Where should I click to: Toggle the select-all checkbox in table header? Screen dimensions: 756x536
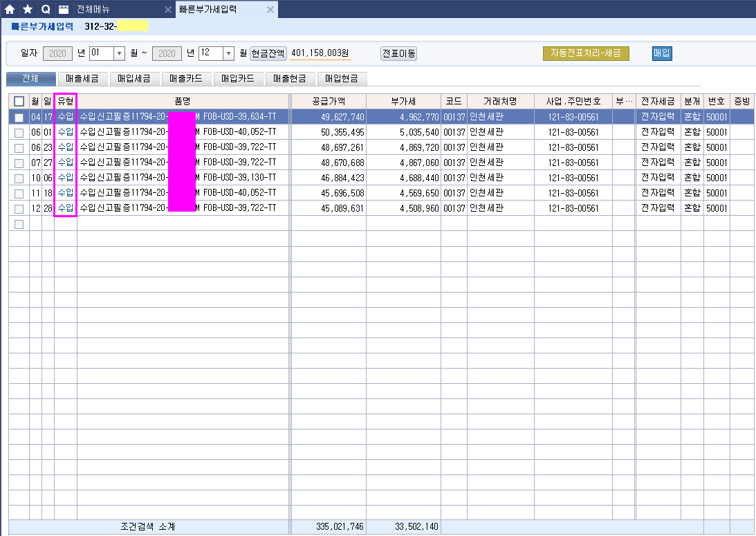tap(19, 101)
